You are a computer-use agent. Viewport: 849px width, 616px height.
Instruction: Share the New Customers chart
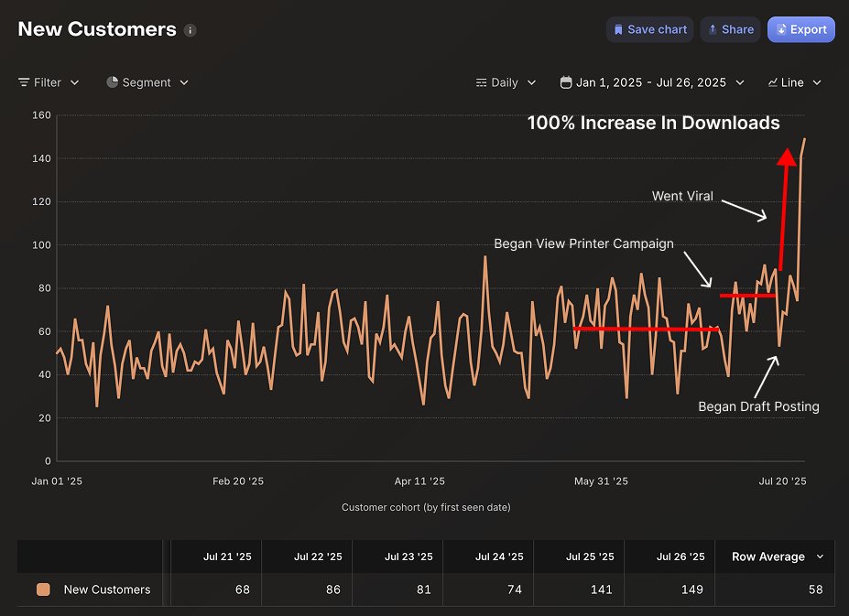tap(731, 29)
